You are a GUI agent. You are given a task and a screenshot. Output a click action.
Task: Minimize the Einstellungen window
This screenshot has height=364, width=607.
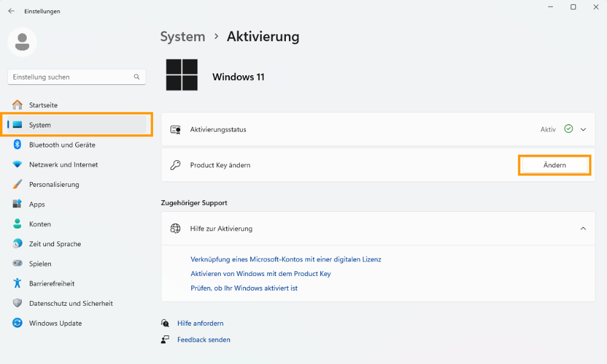pyautogui.click(x=551, y=7)
